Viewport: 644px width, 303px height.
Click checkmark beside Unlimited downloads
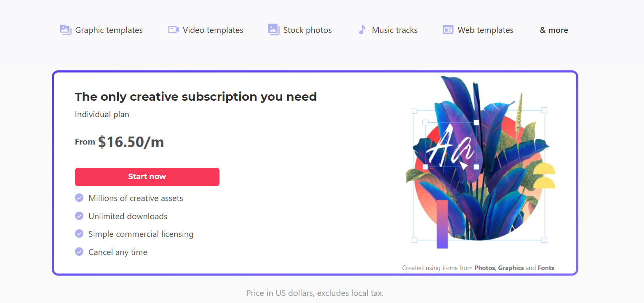[x=79, y=216]
